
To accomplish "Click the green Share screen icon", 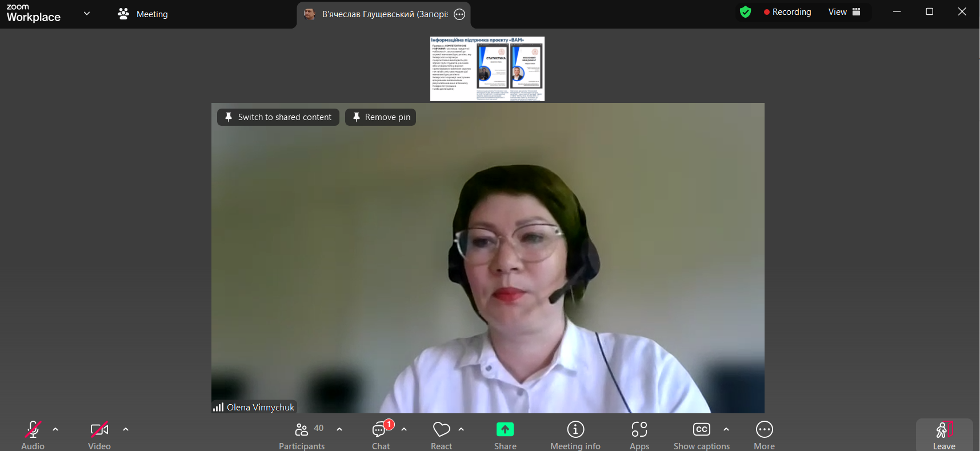I will coord(505,429).
